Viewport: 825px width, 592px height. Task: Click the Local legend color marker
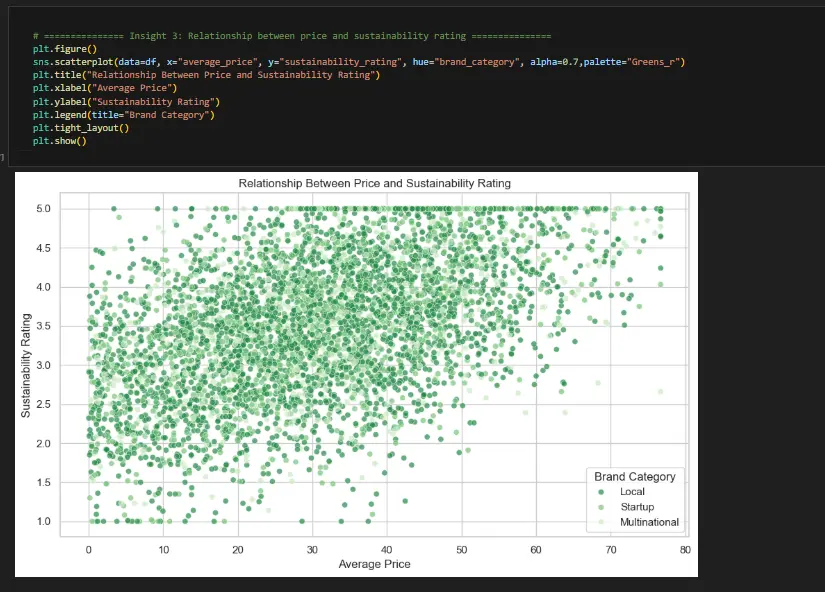point(599,492)
